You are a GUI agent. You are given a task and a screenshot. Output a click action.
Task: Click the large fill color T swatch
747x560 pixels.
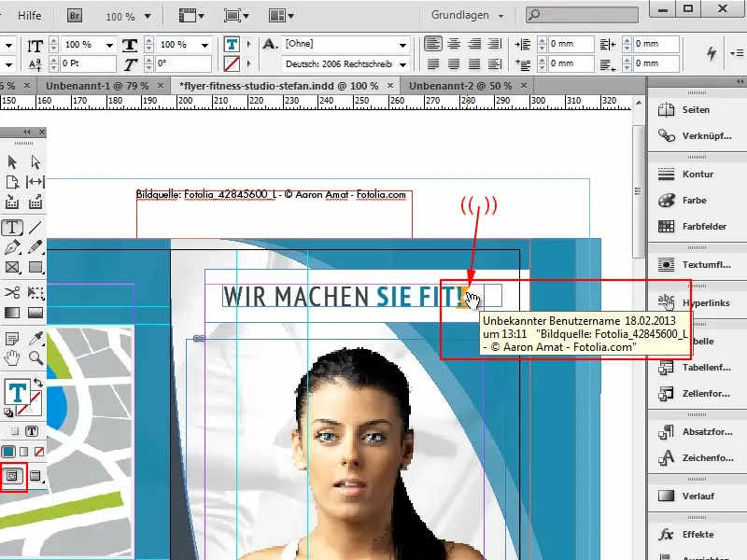17,392
